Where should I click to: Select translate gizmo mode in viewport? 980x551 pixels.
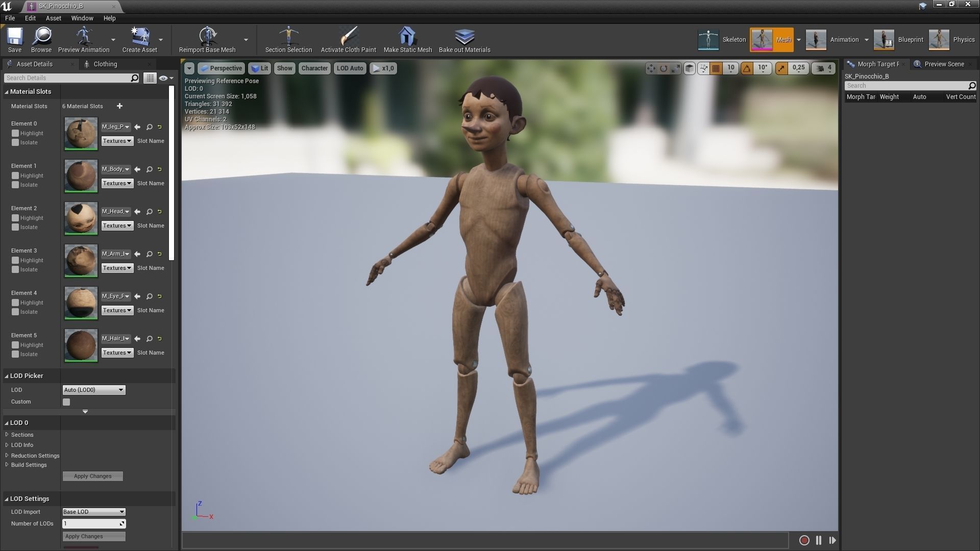[651, 68]
